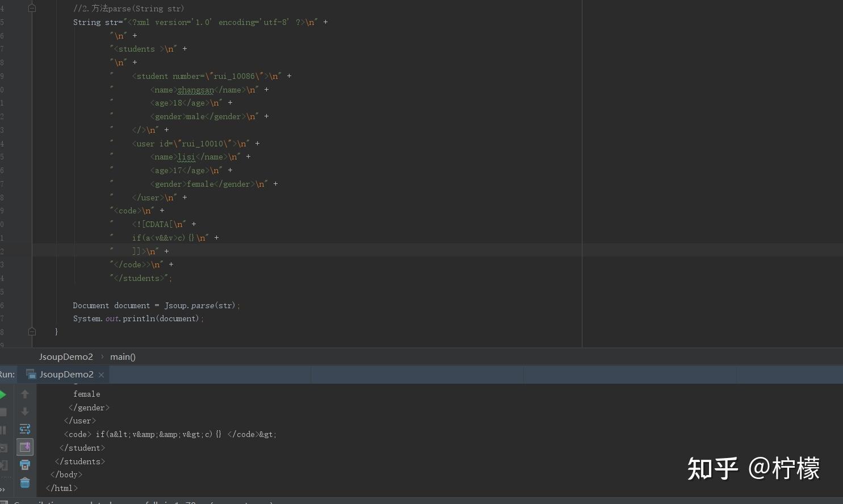Click the System.out.println(document) statement
This screenshot has height=504, width=843.
pyautogui.click(x=139, y=319)
